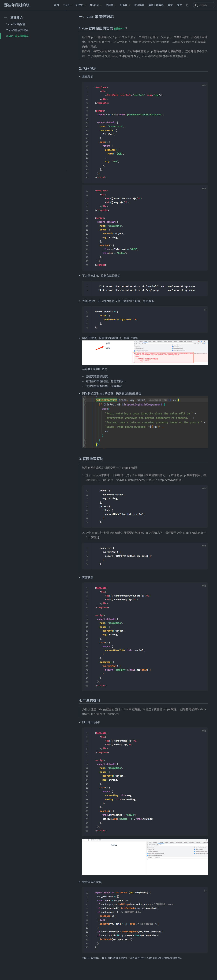The image size is (217, 980).
Task: Open sidebar item 2.vue3重点知识点
Action: pyautogui.click(x=17, y=30)
